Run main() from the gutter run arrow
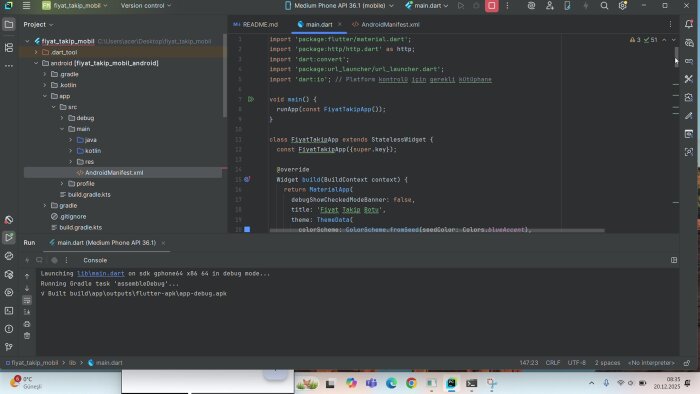The height and width of the screenshot is (394, 700). tap(251, 99)
